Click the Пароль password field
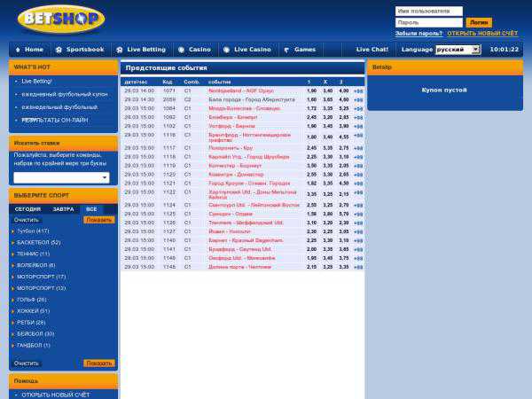 [x=428, y=22]
